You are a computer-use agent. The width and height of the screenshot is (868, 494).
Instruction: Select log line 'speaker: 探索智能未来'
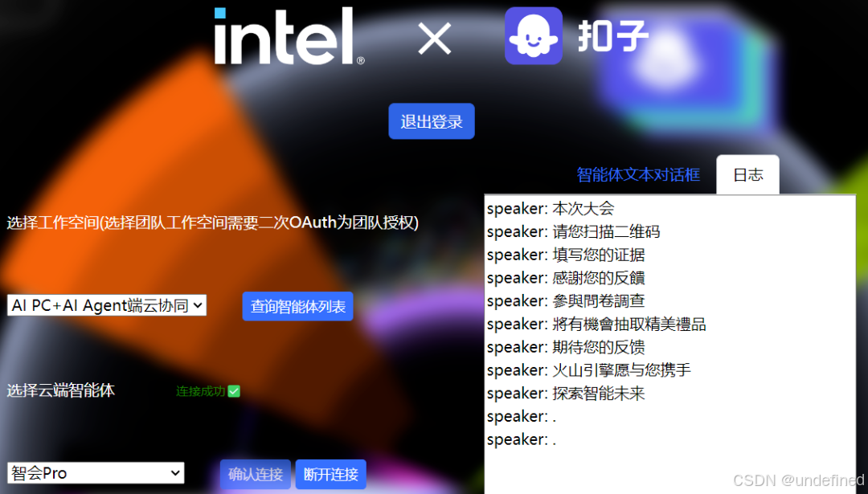(x=566, y=394)
